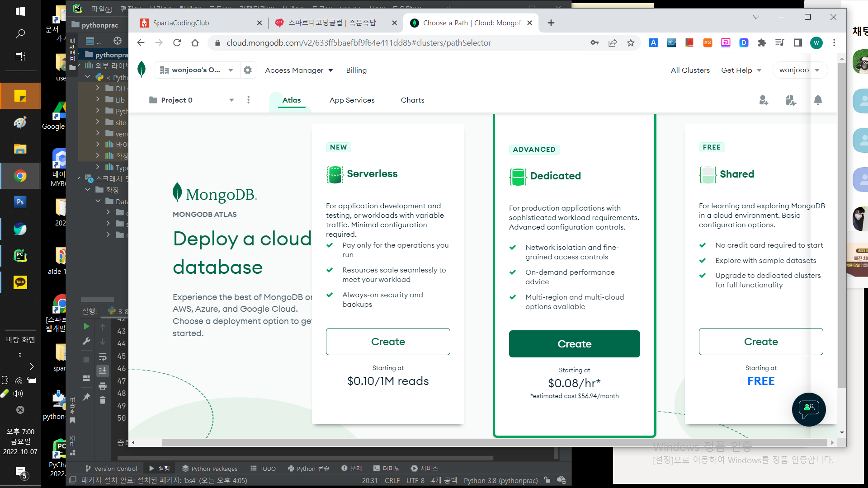Open PyCharm TODO panel
868x488 pixels.
click(263, 469)
